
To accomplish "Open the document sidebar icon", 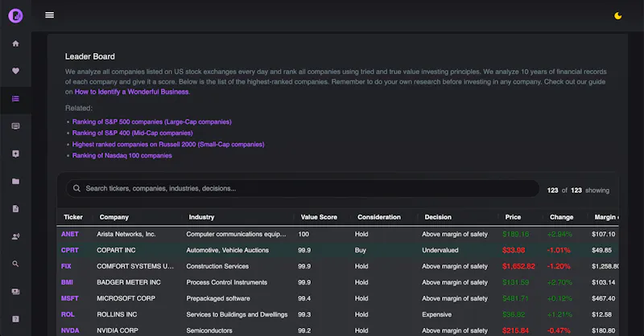I will (15, 209).
